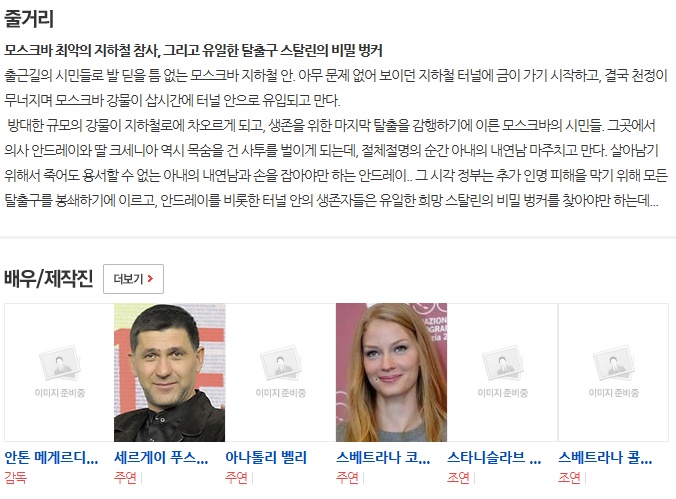
Task: Open the 세르게이 푸스... name link
Action: click(x=161, y=458)
